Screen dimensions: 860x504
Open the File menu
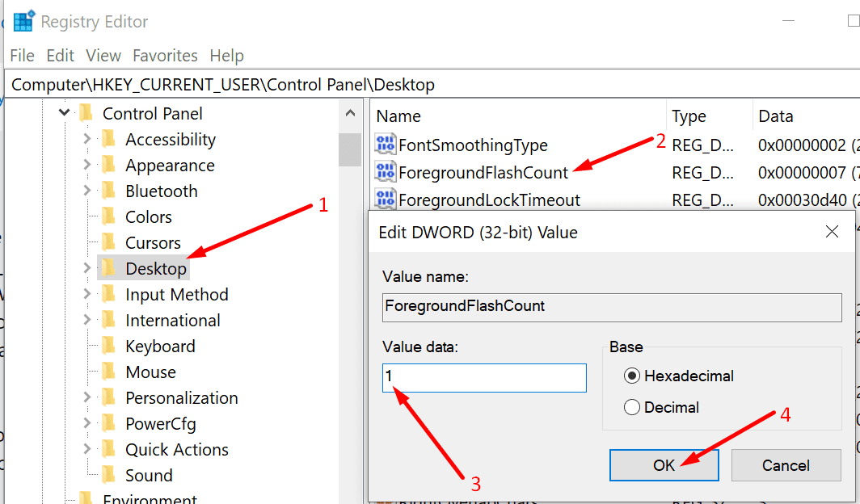tap(22, 56)
